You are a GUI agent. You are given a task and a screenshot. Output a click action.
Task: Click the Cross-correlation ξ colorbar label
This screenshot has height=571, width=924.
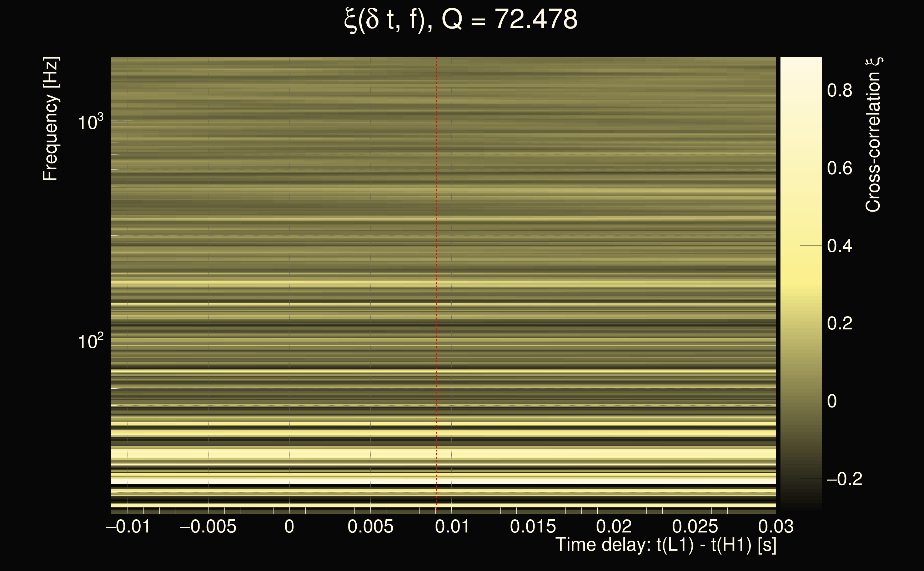point(873,135)
